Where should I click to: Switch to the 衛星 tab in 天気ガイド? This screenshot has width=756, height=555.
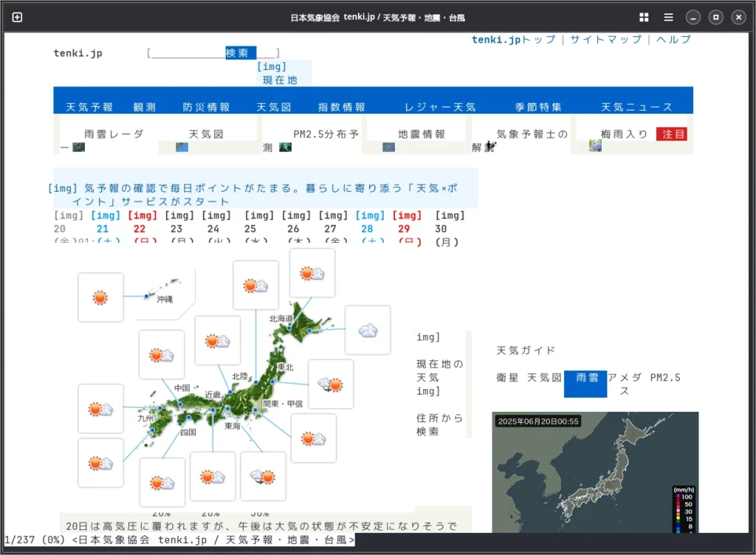click(x=507, y=378)
